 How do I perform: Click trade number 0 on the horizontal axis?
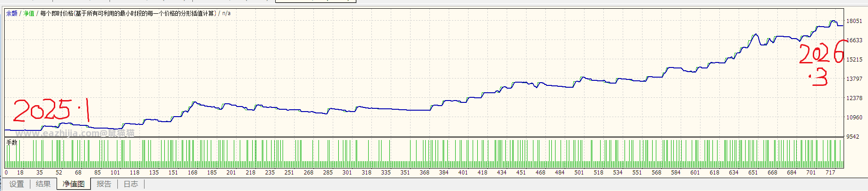coord(6,173)
